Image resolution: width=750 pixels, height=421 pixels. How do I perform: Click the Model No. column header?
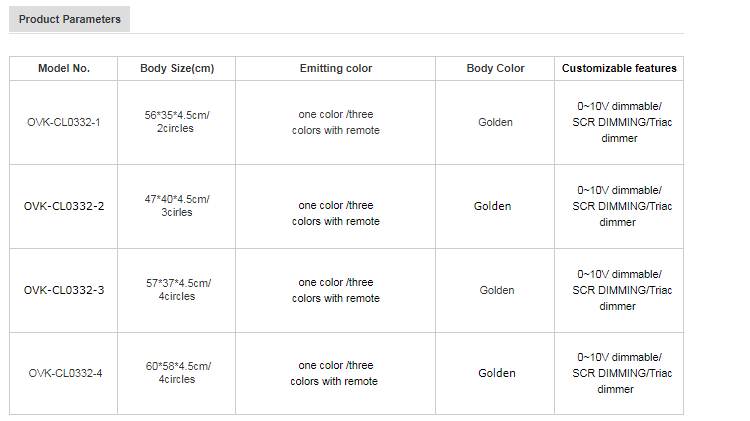point(64,68)
